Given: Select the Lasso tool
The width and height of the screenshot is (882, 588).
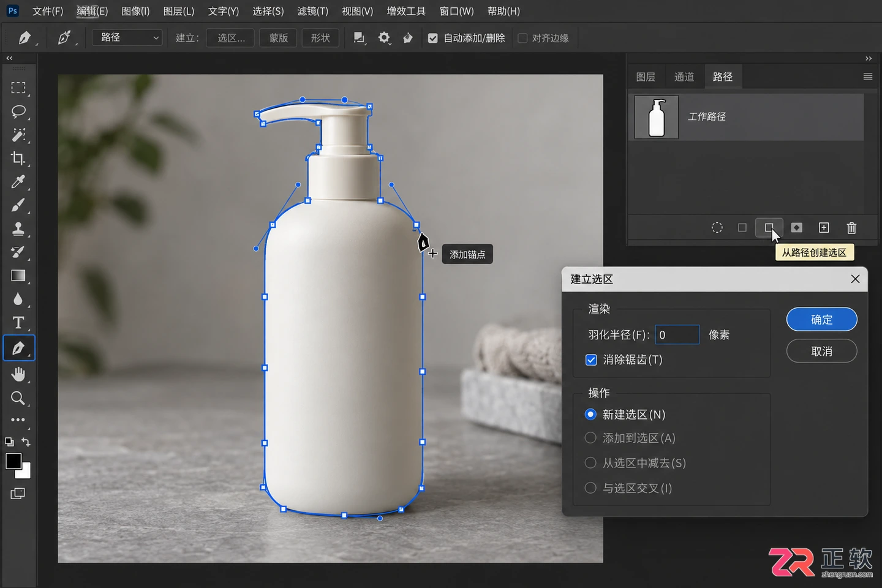Looking at the screenshot, I should [18, 111].
